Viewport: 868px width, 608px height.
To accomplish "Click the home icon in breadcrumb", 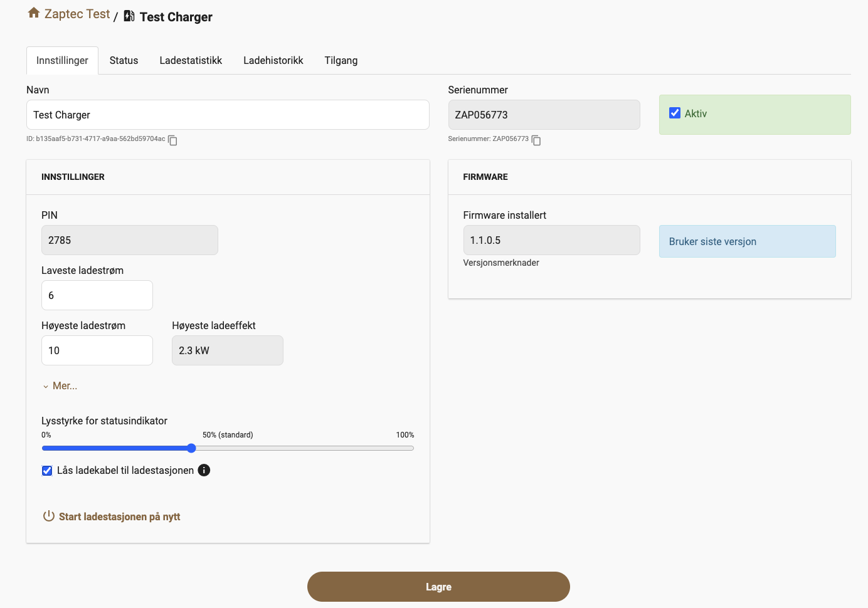I will (34, 13).
